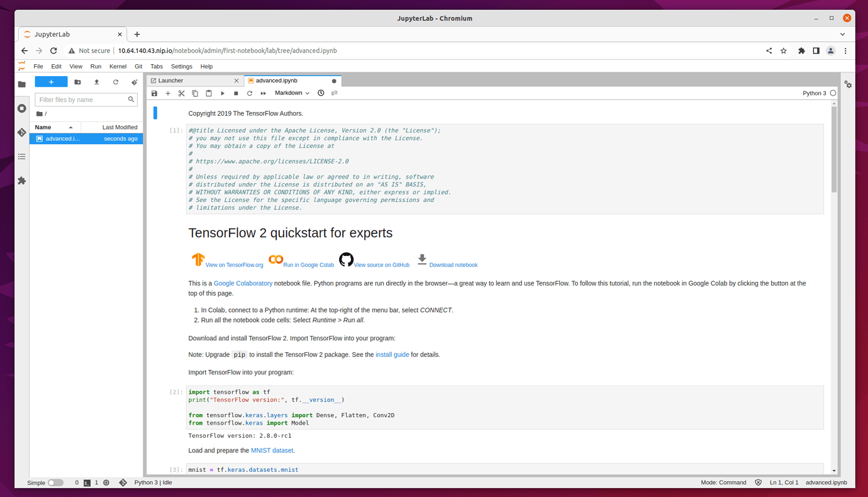Screen dimensions: 868x497
Task: Click the notebook's vertical scrollbar
Action: point(834,151)
